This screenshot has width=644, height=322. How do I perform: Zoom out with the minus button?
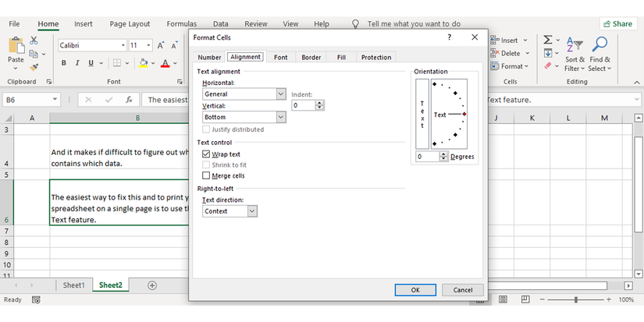coord(543,300)
